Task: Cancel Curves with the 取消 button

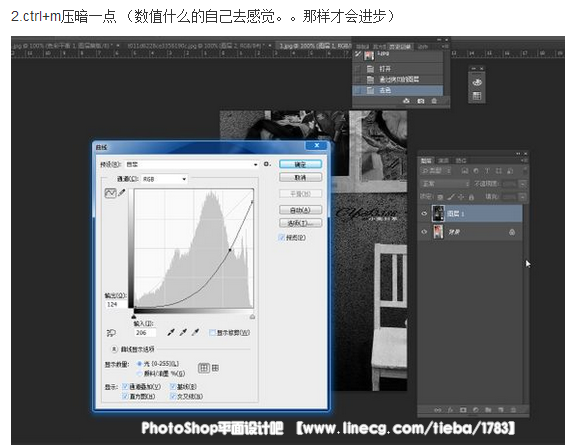Action: [301, 177]
